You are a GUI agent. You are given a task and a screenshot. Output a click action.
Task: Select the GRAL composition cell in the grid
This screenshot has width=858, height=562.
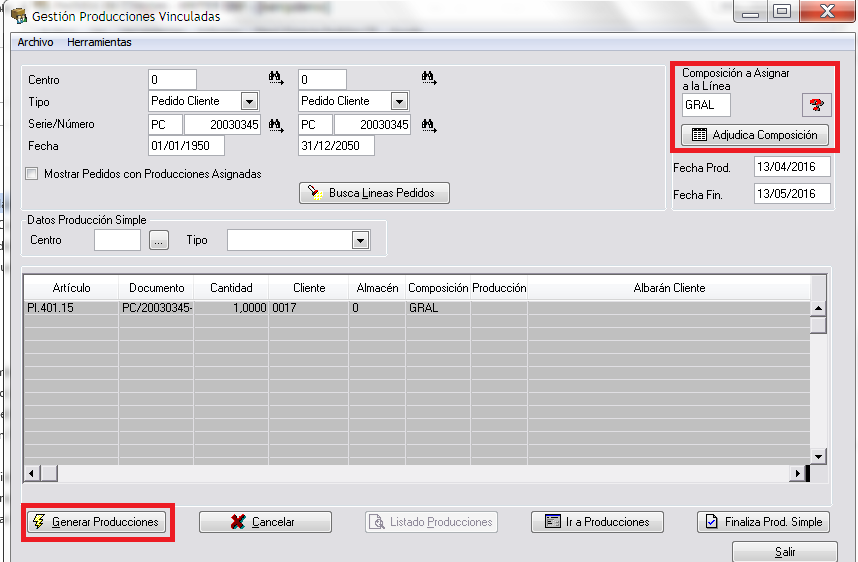click(438, 308)
